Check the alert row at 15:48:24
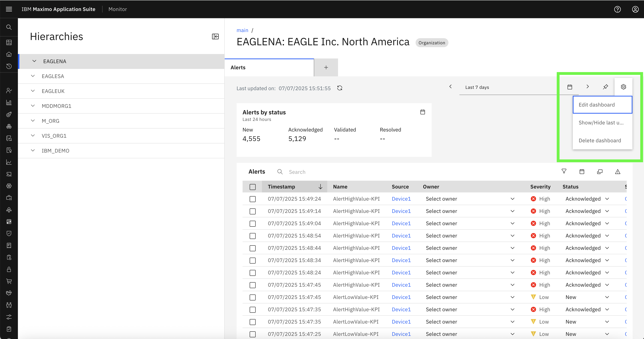 252,273
